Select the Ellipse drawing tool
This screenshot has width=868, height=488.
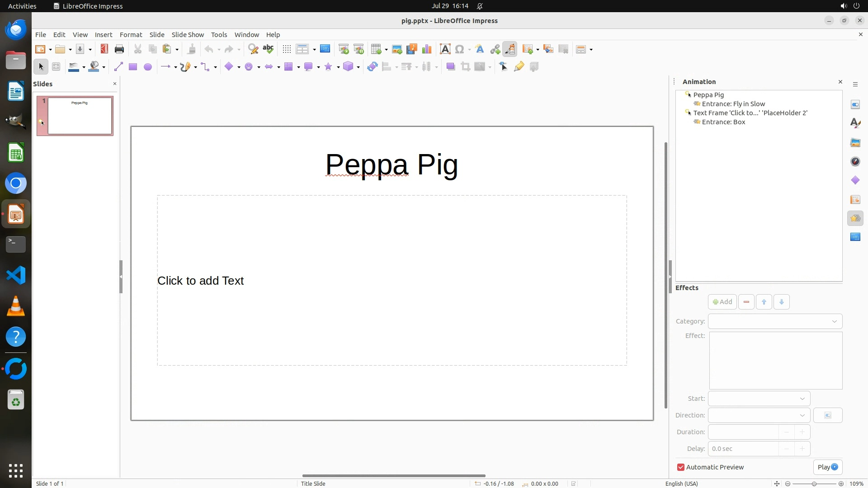[x=147, y=67]
